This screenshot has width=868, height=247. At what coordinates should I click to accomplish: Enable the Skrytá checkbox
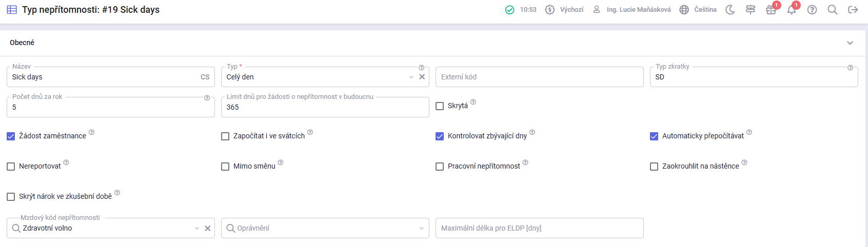(x=440, y=106)
